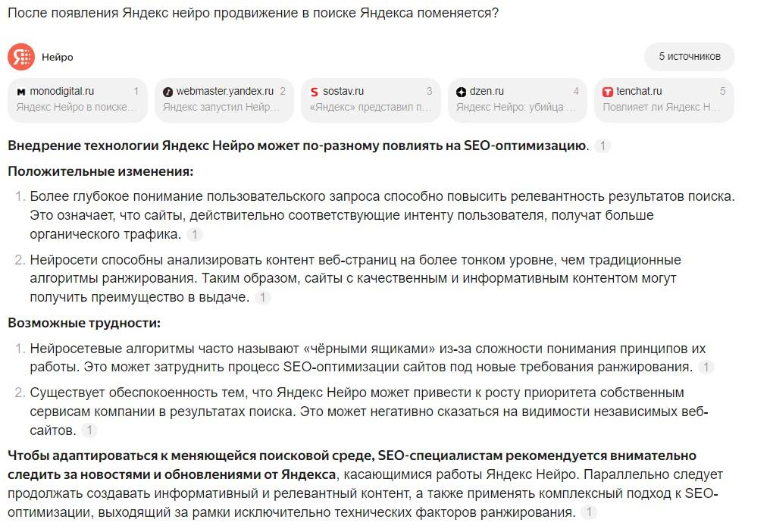This screenshot has width=770, height=532.
Task: Click the tenchat.ru favicon
Action: pos(608,92)
